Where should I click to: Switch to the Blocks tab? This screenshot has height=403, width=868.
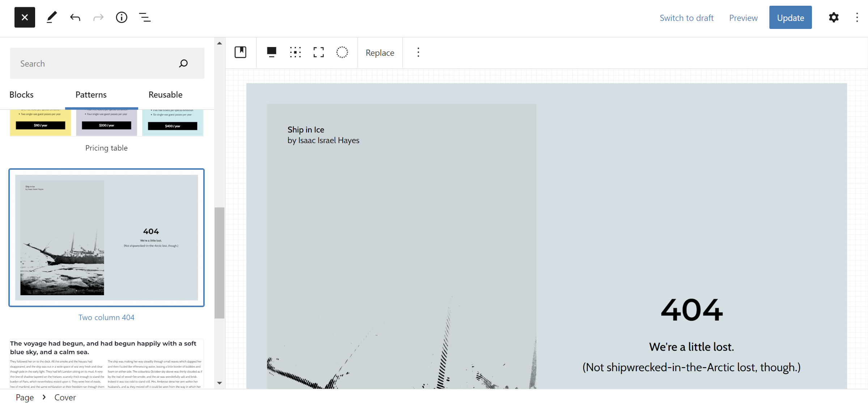[x=21, y=94]
